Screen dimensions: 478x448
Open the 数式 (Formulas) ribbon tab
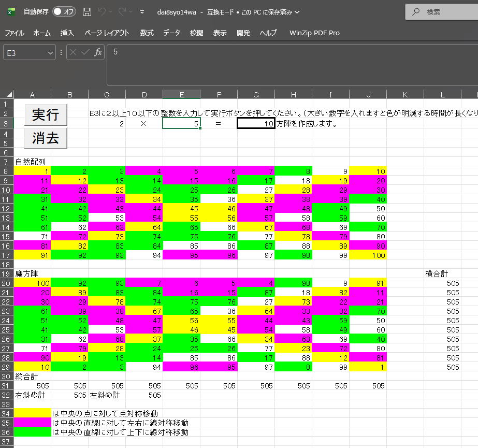click(147, 33)
